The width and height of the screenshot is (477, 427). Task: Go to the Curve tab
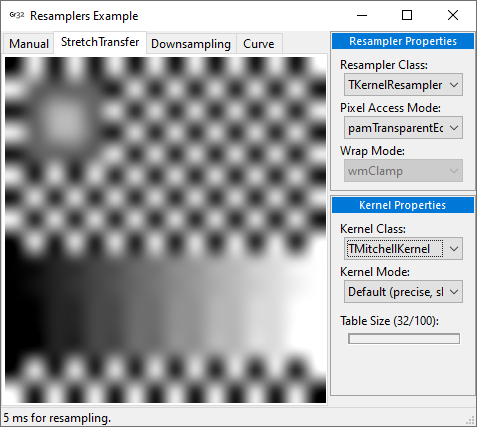tap(259, 44)
